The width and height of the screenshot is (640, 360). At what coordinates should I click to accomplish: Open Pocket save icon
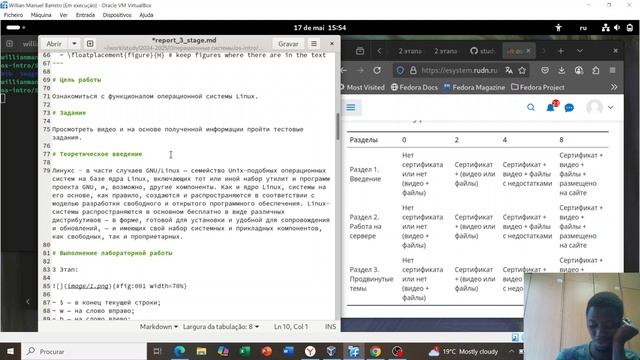point(545,70)
